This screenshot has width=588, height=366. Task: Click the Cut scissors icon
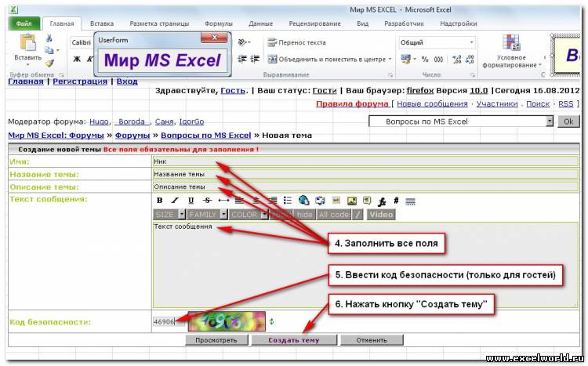[x=49, y=38]
